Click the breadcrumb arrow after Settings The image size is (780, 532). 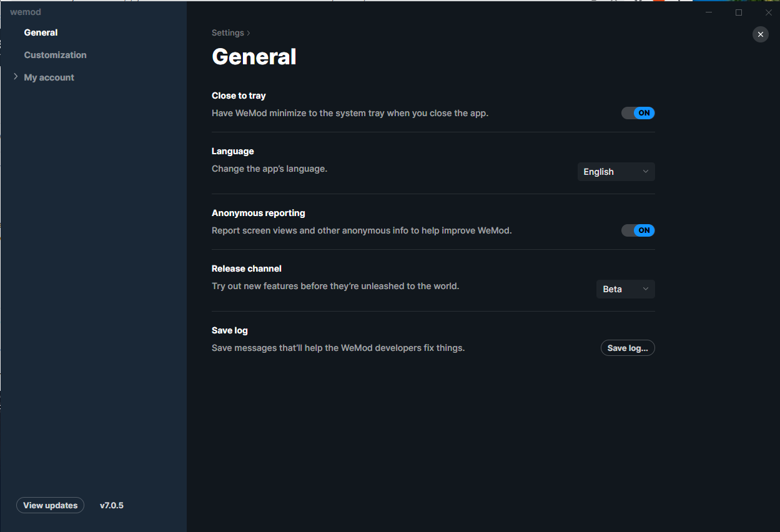coord(247,32)
